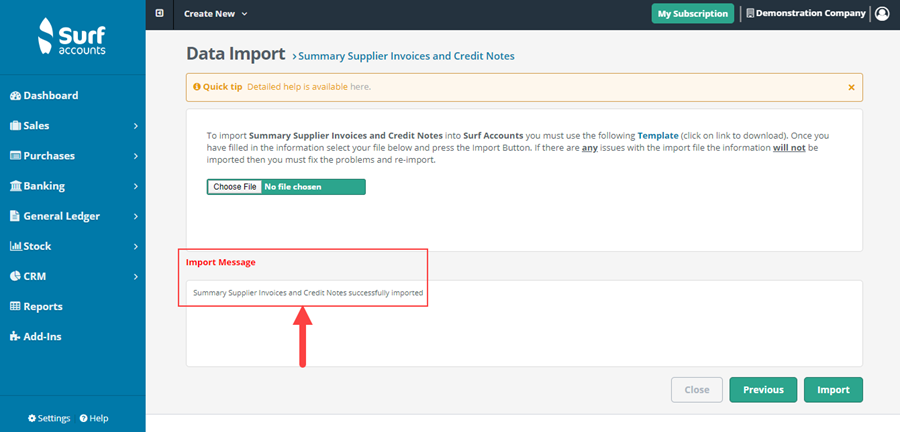Dismiss the Quick tip banner
Viewport: 900px width, 433px height.
(851, 87)
